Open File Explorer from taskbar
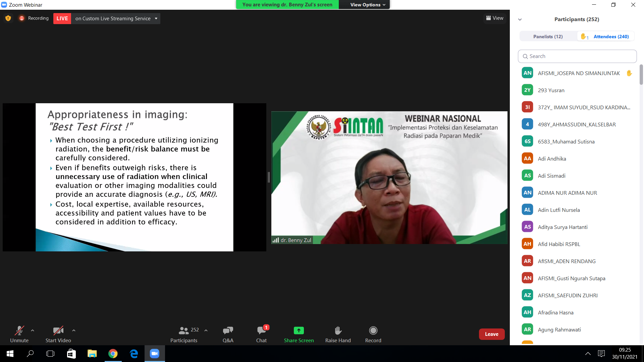The image size is (644, 362). pos(92,354)
